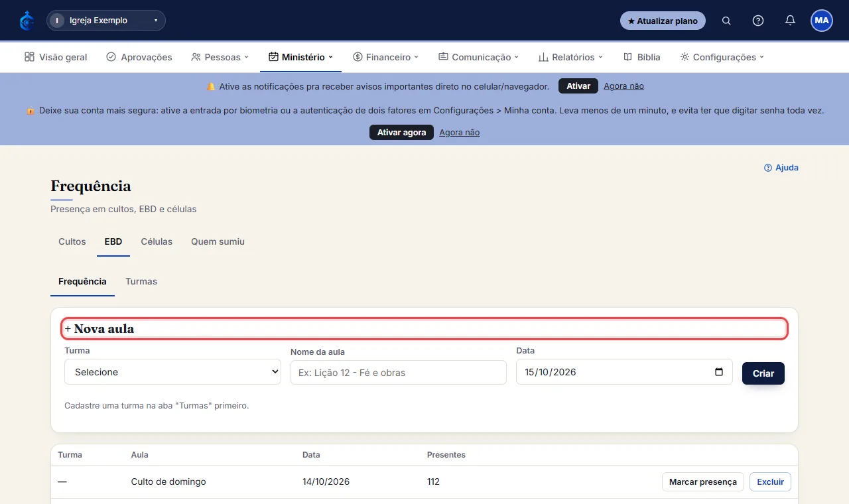Open the Ajuda help link
The width and height of the screenshot is (849, 504).
tap(781, 168)
